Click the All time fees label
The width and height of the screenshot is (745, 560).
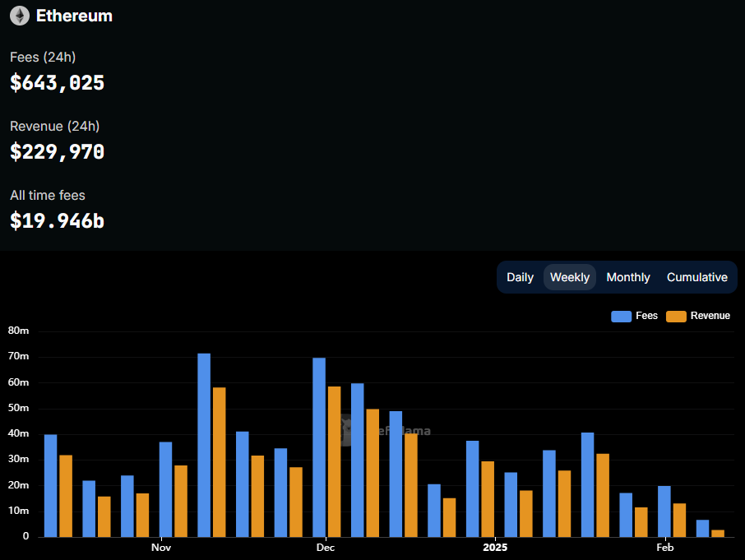pyautogui.click(x=48, y=195)
